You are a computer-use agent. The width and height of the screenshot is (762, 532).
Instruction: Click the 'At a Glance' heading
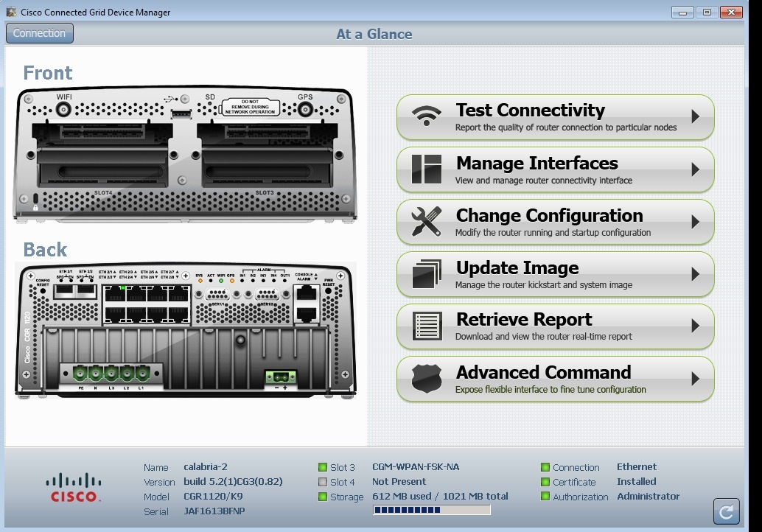(x=374, y=34)
